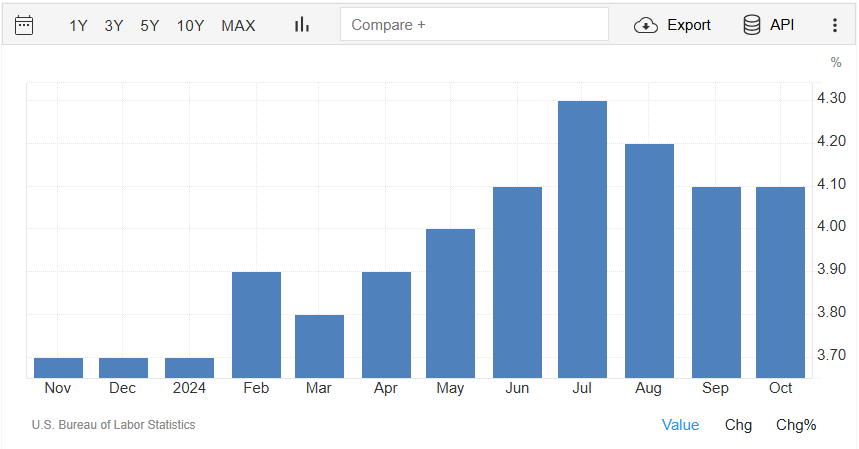Select the 10Y time range

pyautogui.click(x=190, y=26)
